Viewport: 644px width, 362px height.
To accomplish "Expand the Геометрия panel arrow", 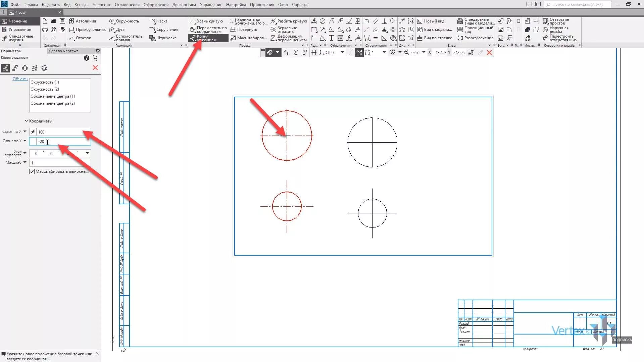I will [x=182, y=45].
